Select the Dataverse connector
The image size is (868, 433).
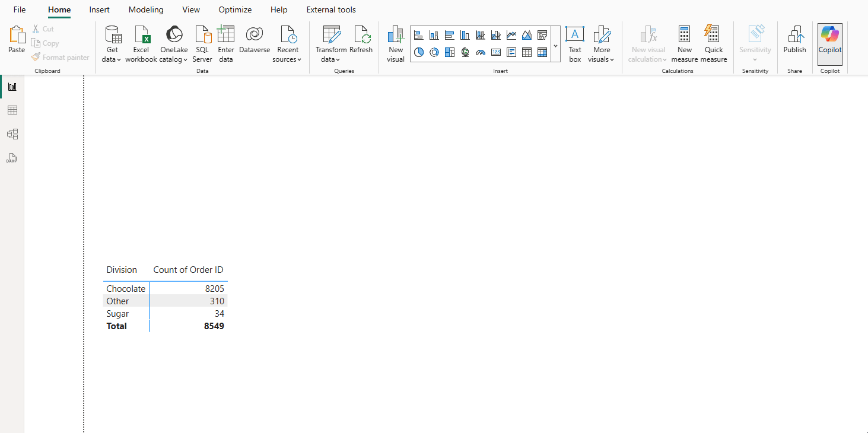coord(255,40)
